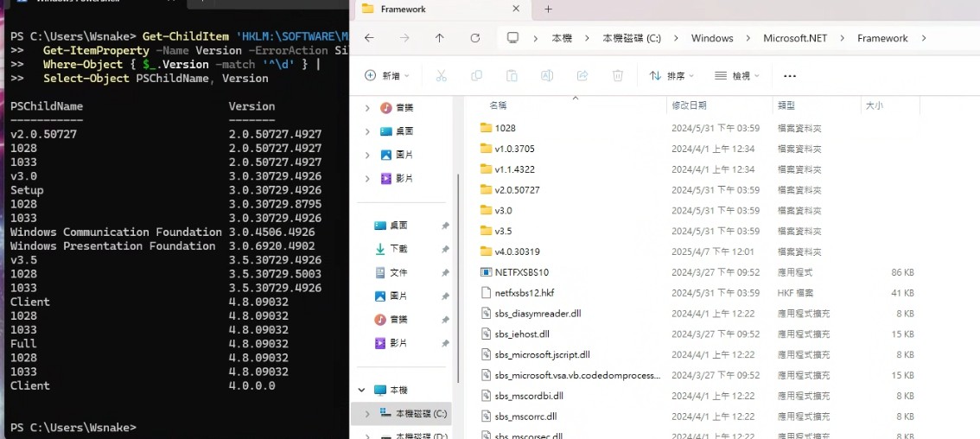Expand chevron after Windows in breadcrumb
The image size is (980, 439).
748,38
